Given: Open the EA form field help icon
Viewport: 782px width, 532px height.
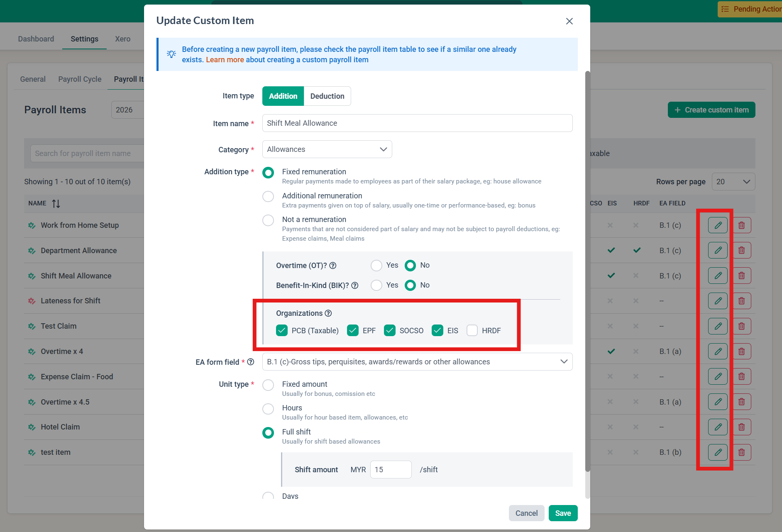Looking at the screenshot, I should pyautogui.click(x=251, y=362).
